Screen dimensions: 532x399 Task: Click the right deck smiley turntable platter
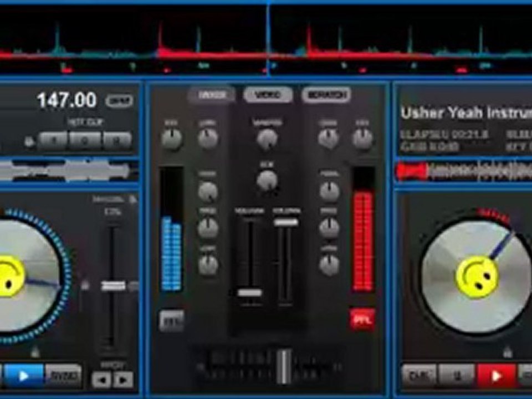477,277
